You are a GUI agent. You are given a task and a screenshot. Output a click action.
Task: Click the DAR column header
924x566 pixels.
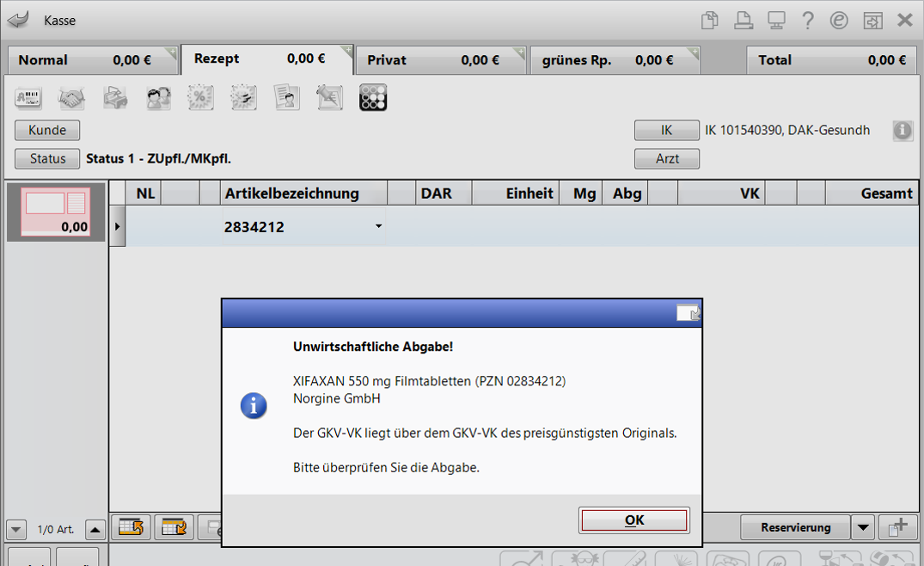[444, 194]
